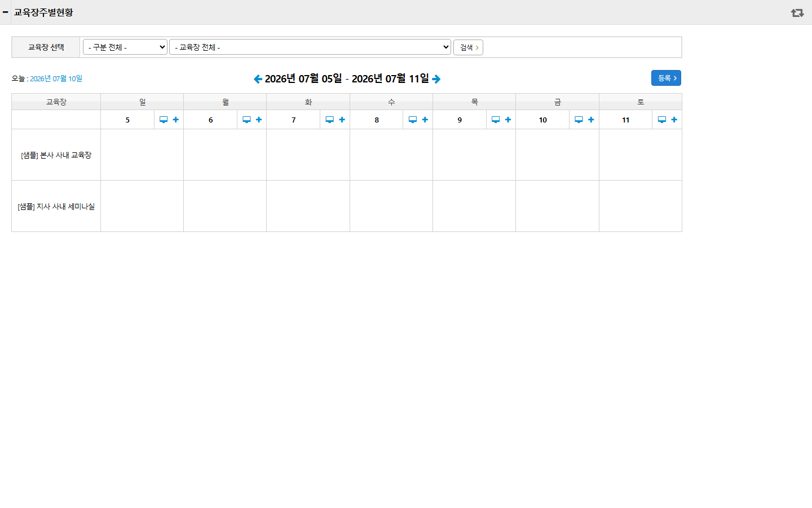The width and height of the screenshot is (812, 508).
Task: Click the plus icon for day 10
Action: tap(591, 120)
